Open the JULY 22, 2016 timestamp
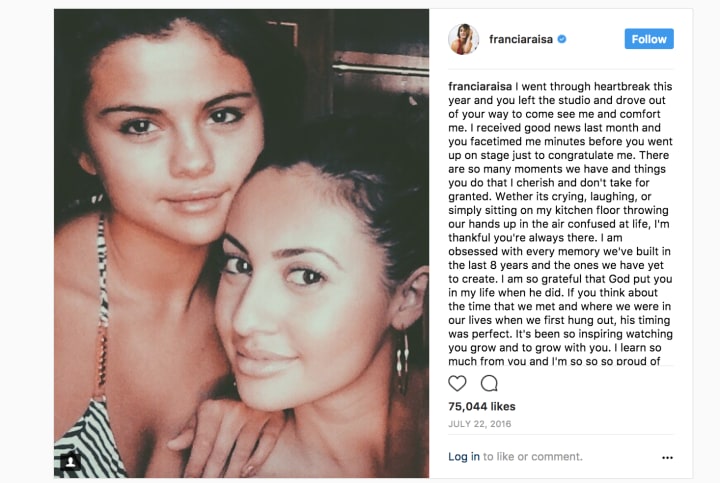 (479, 424)
